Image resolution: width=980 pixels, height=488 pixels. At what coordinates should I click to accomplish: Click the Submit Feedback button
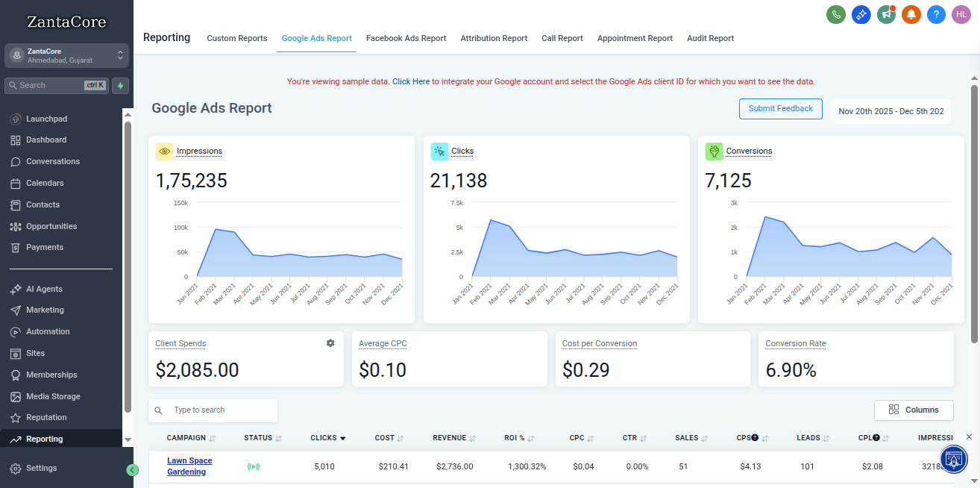780,108
